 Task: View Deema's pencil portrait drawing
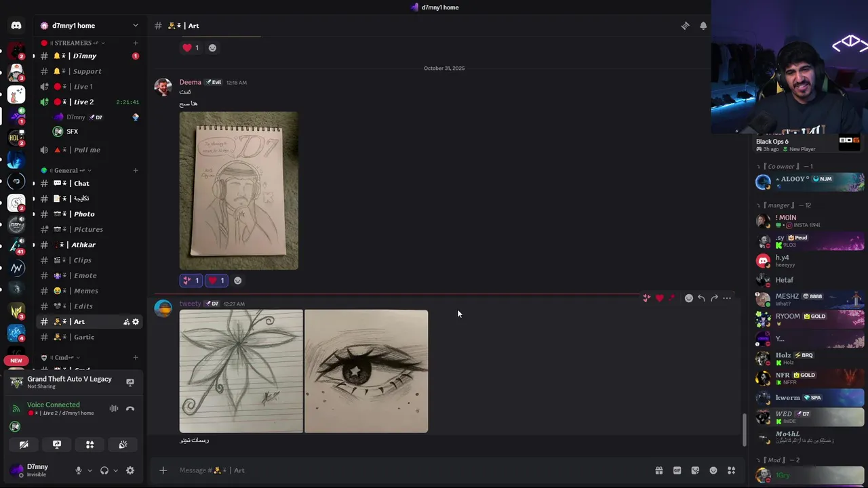tap(239, 190)
